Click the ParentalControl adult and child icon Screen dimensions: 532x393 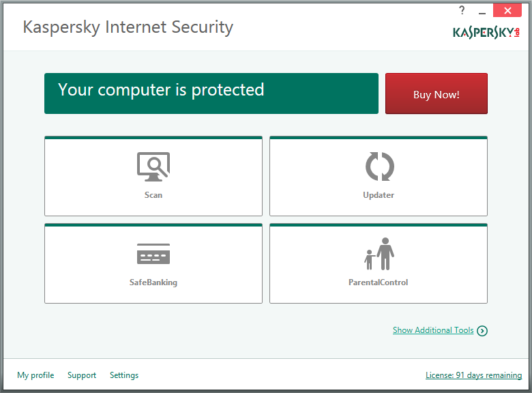coord(379,254)
